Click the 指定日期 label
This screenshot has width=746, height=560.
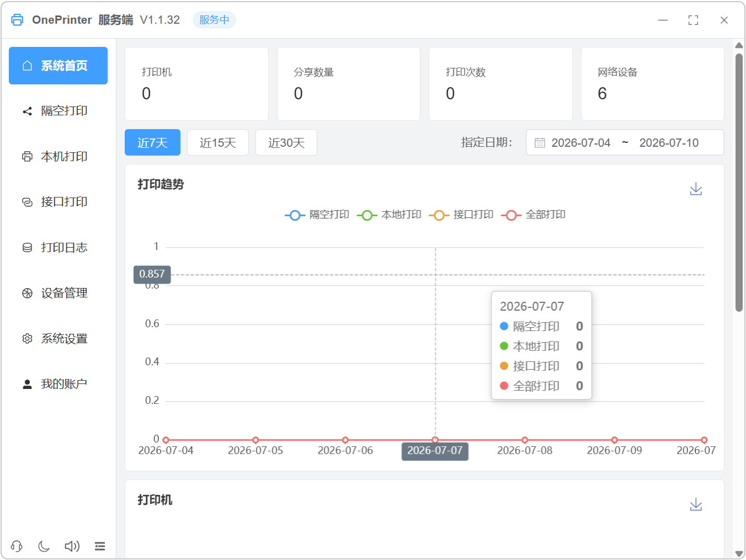[x=487, y=143]
